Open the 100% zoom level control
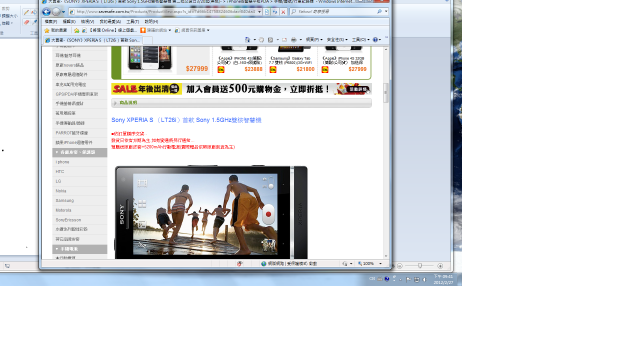 (369, 264)
